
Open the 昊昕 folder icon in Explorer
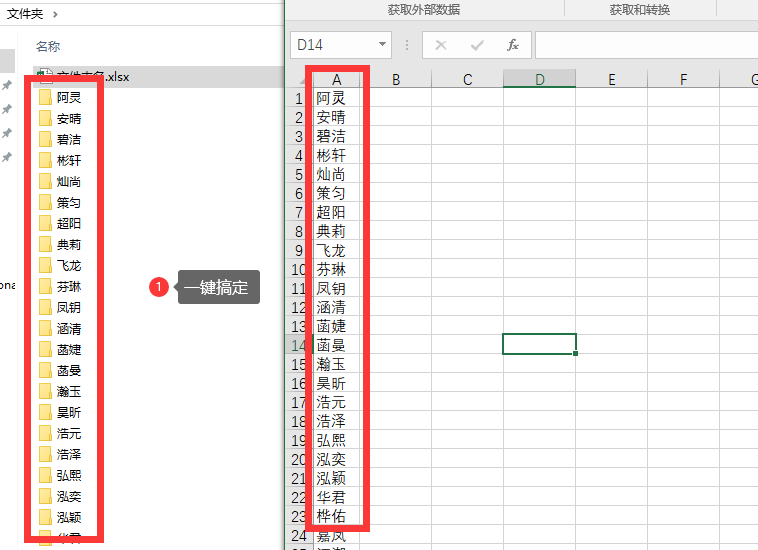pyautogui.click(x=45, y=412)
